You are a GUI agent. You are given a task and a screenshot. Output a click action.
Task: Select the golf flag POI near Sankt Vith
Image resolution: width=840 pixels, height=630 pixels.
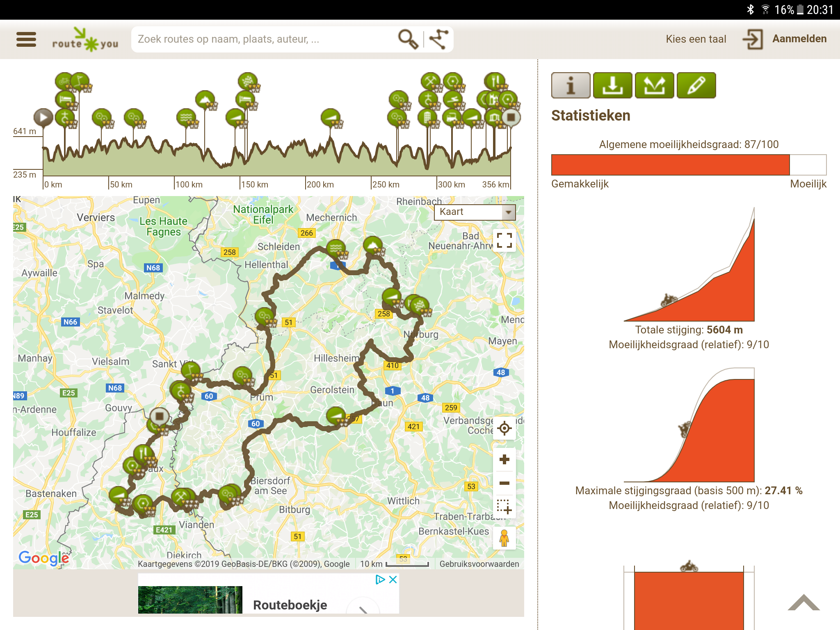click(x=191, y=371)
